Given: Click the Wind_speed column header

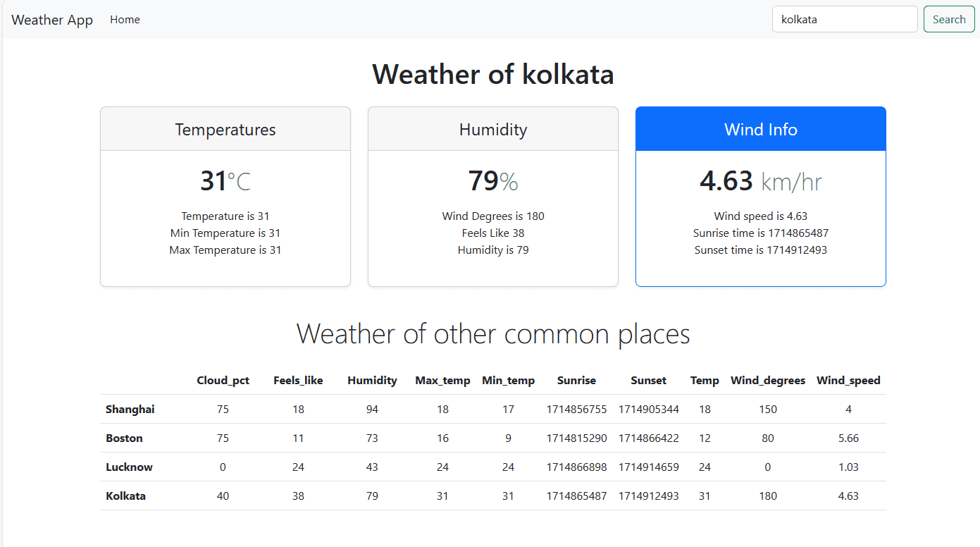Looking at the screenshot, I should click(848, 381).
